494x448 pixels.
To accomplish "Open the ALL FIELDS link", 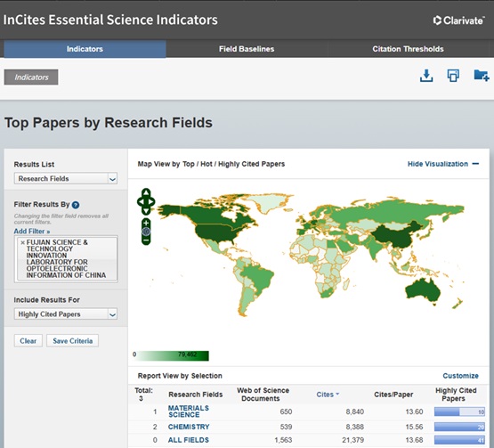I will tap(189, 440).
